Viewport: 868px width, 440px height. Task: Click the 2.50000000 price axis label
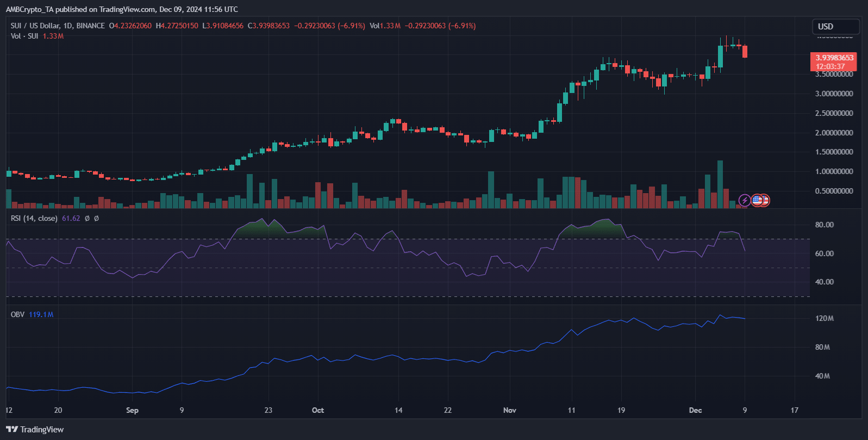(x=834, y=113)
